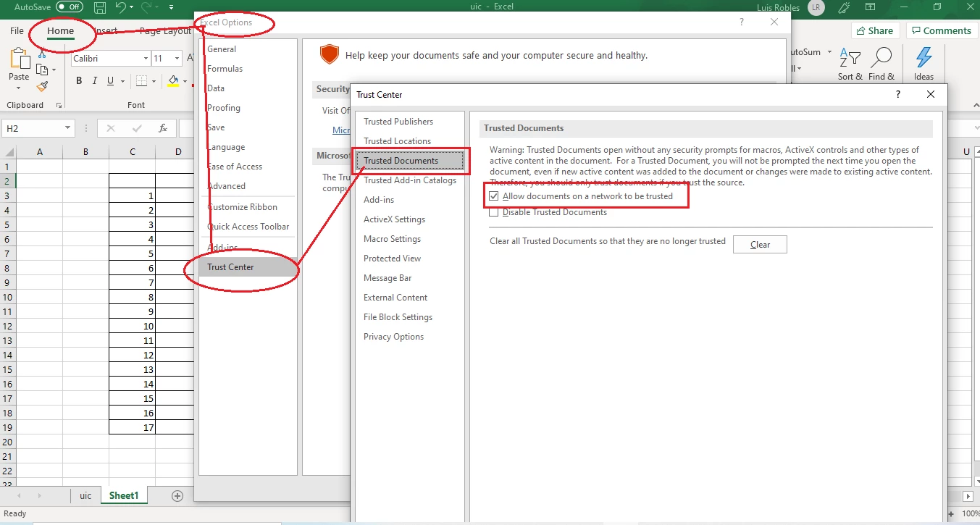Viewport: 980px width, 525px height.
Task: Click the Find & Select magnifier
Action: [881, 58]
